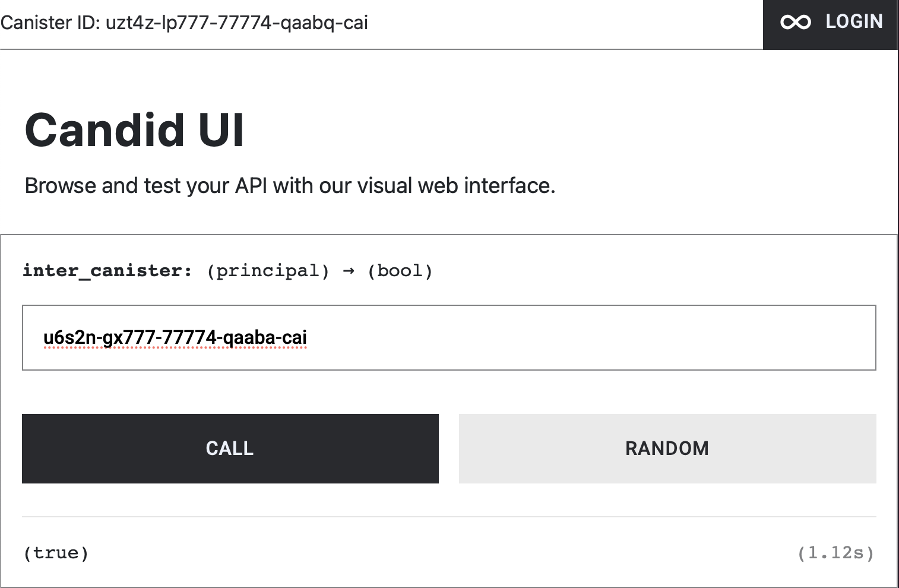Click the result value (true)
The height and width of the screenshot is (588, 899).
click(x=56, y=552)
